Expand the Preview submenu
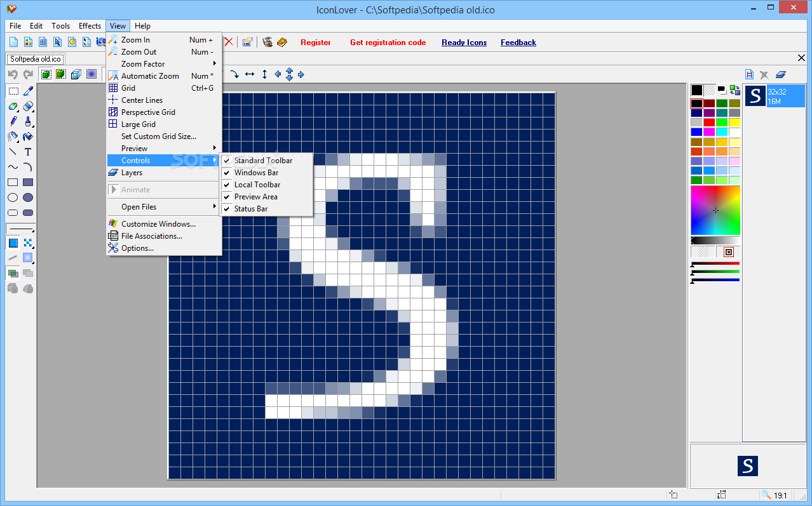This screenshot has width=812, height=506. (x=164, y=149)
